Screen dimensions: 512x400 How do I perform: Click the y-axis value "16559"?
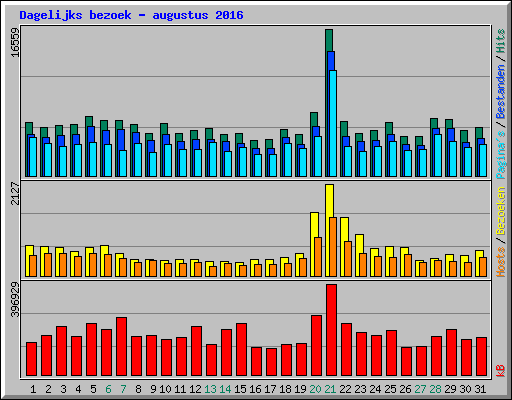15,42
